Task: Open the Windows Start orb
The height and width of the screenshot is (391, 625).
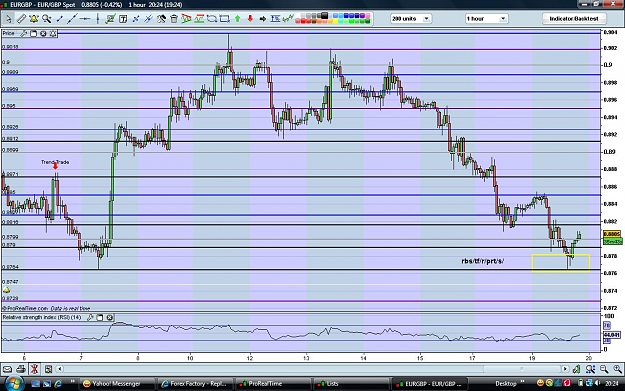Action: [x=14, y=383]
